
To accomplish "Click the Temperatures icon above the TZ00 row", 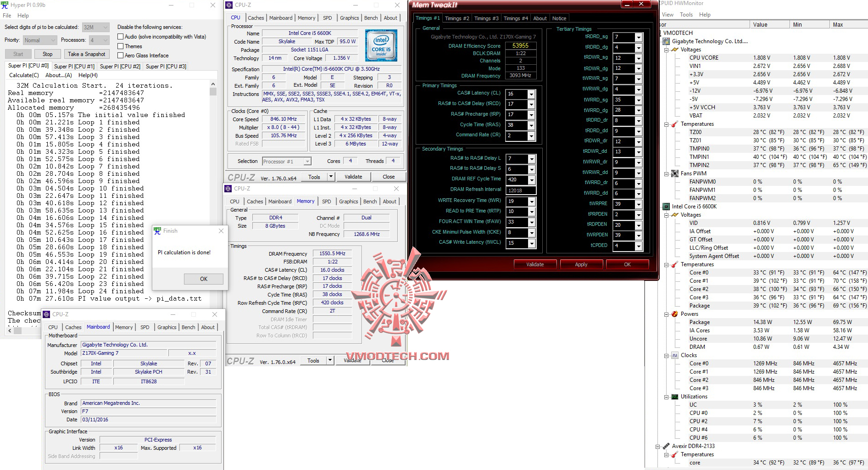I will click(x=675, y=124).
